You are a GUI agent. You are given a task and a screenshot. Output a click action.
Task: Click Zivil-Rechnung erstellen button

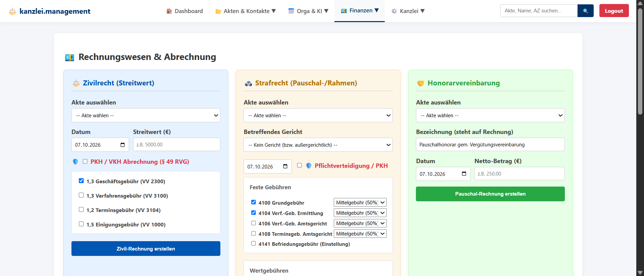coord(146,249)
